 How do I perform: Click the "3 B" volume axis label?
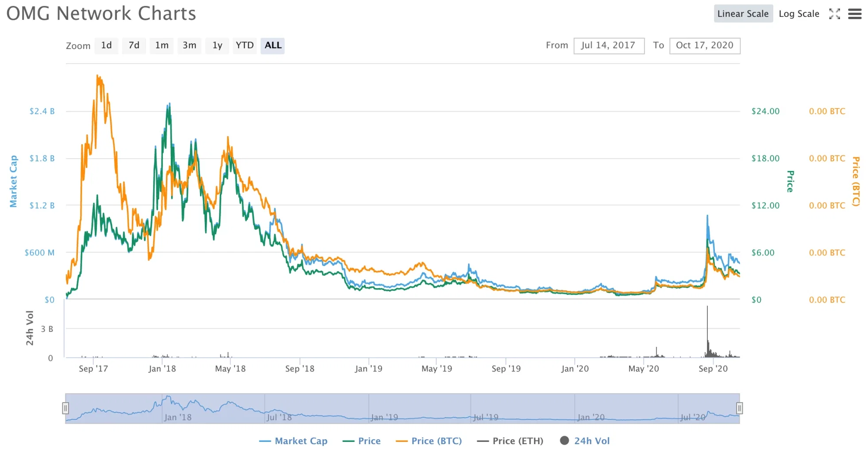47,329
